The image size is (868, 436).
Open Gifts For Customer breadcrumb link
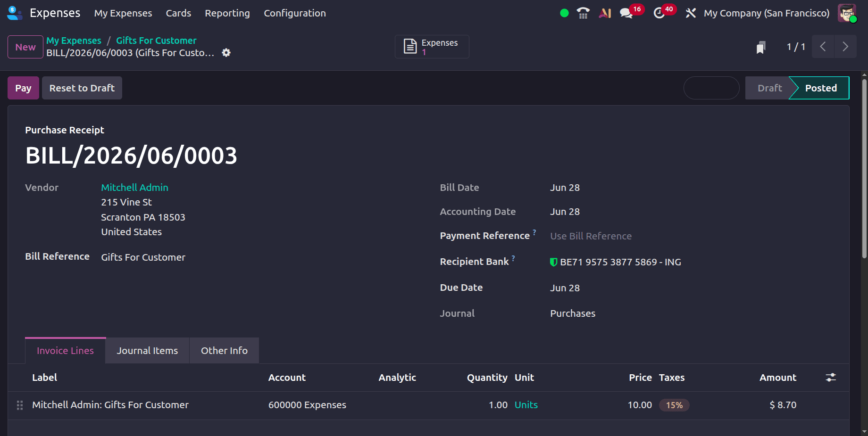point(156,41)
